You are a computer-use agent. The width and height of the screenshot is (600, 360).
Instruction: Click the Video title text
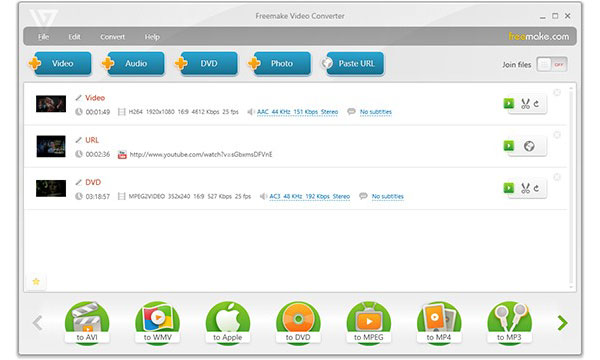[x=95, y=98]
